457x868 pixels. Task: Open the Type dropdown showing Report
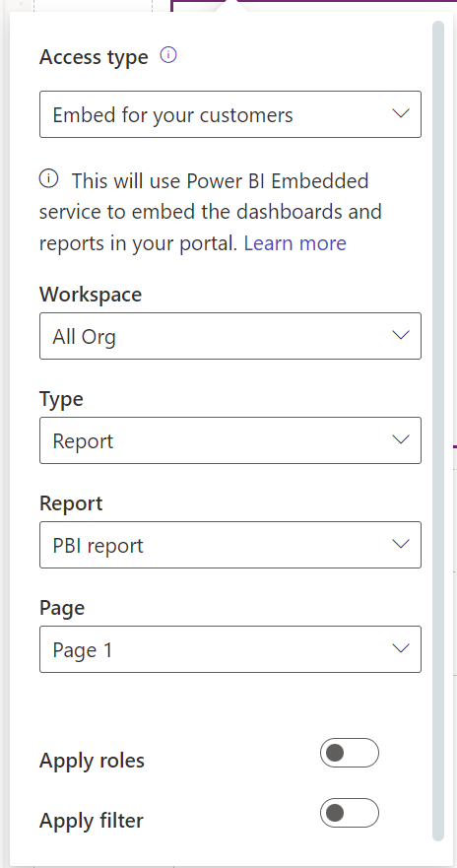230,440
